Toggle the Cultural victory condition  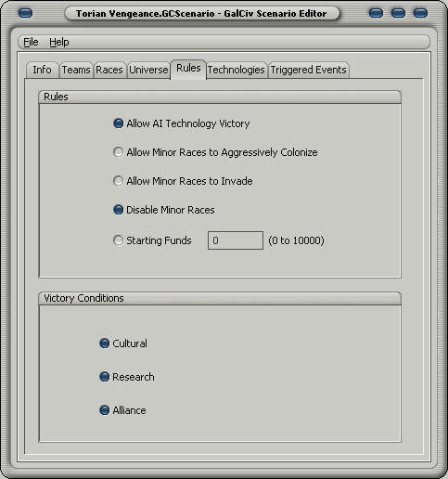tap(105, 343)
